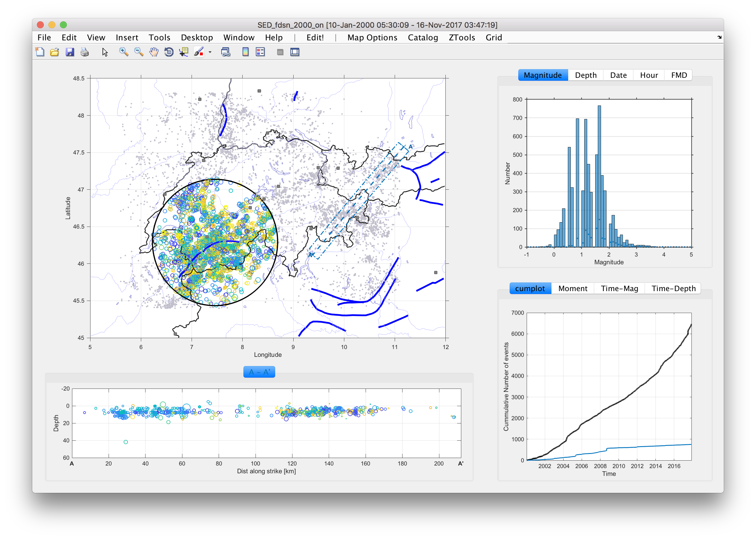Click the Show Plot Tools icon

(294, 52)
